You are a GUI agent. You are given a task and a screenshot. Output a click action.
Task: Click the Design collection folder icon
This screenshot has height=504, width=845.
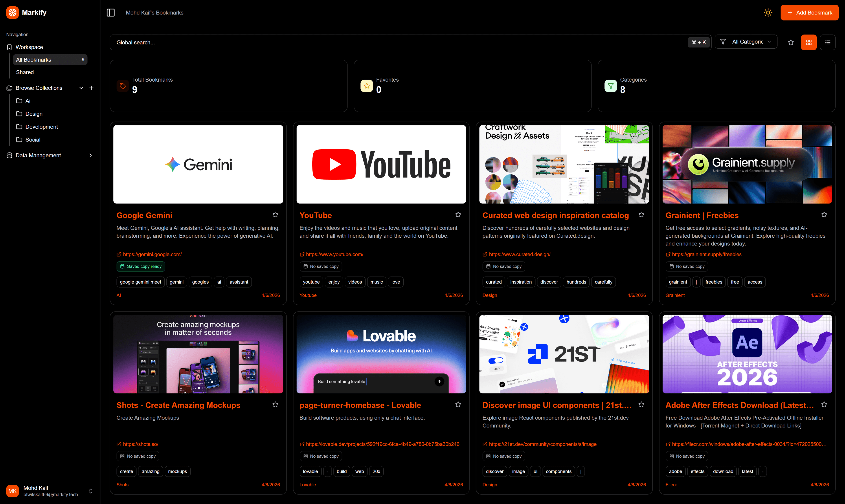pyautogui.click(x=19, y=114)
